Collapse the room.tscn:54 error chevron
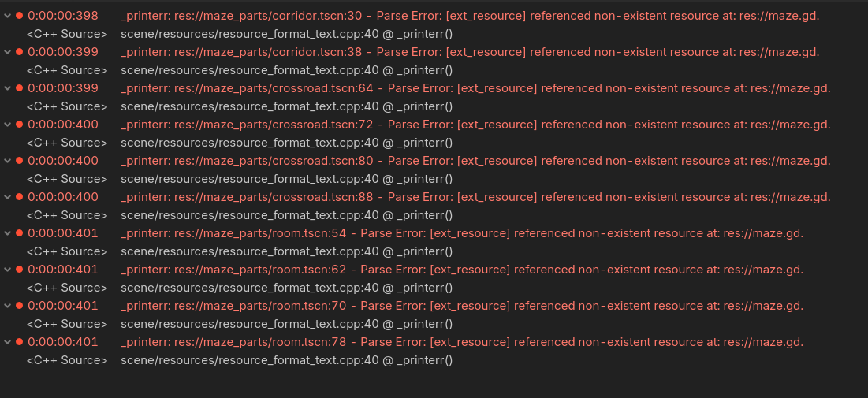The height and width of the screenshot is (398, 868). (7, 233)
